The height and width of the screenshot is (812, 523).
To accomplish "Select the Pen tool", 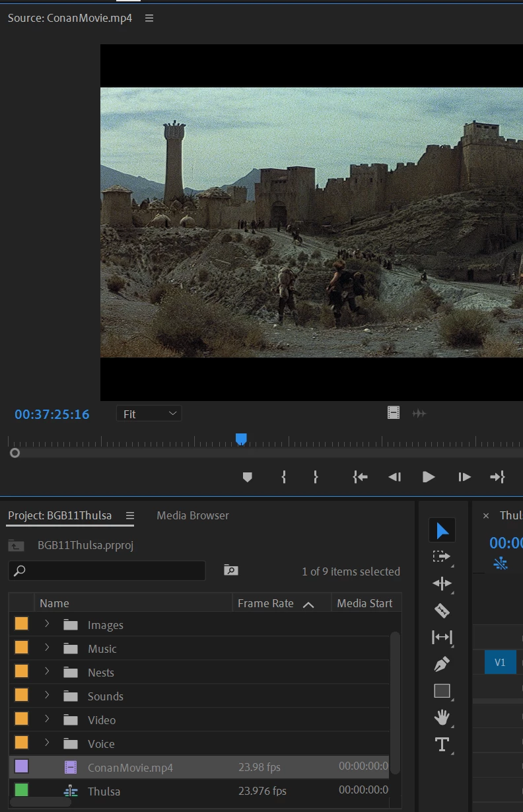I will pyautogui.click(x=442, y=663).
